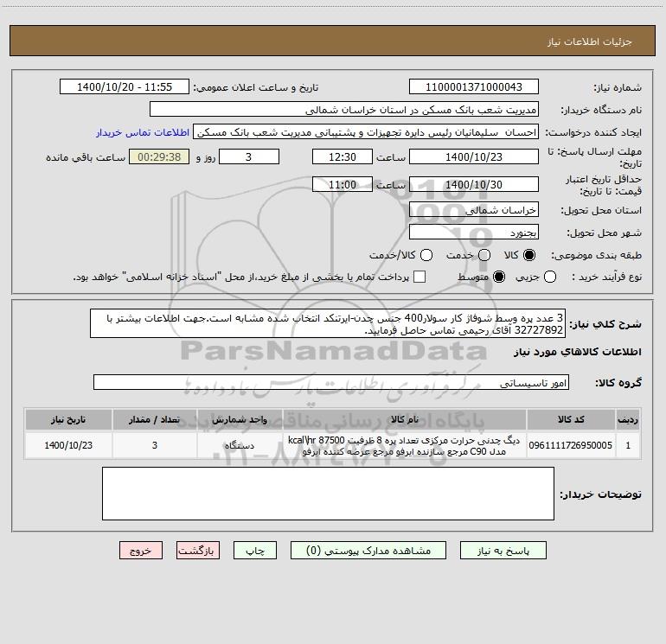The height and width of the screenshot is (644, 666).
Task: Click the announcement date field 1400/10/20 - 11:55
Action: tap(125, 86)
